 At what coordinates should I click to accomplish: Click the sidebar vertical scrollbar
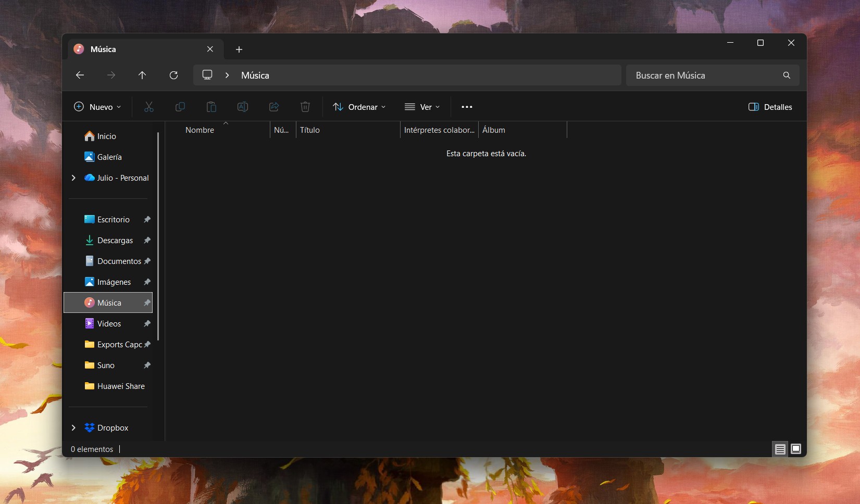158,234
